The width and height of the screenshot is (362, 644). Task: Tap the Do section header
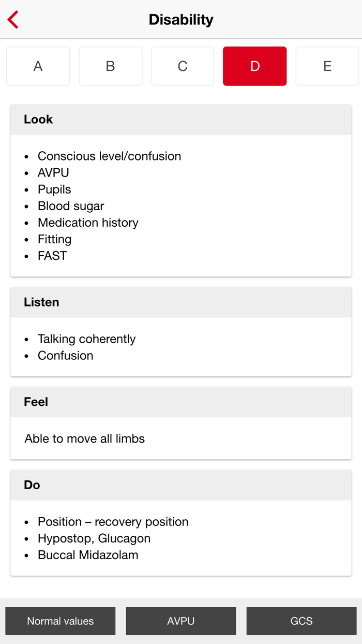(x=31, y=485)
